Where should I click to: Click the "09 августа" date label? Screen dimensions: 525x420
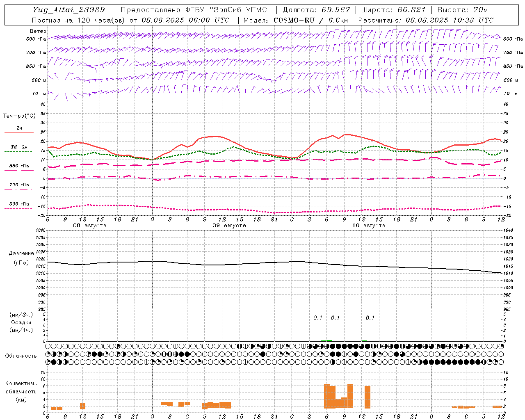coord(229,226)
